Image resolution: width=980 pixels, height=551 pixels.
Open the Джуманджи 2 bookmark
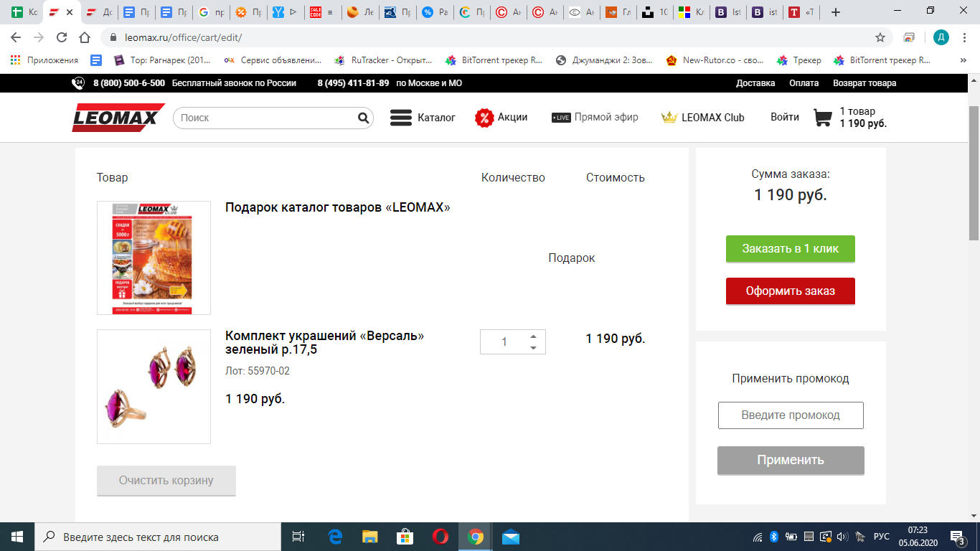pyautogui.click(x=605, y=60)
